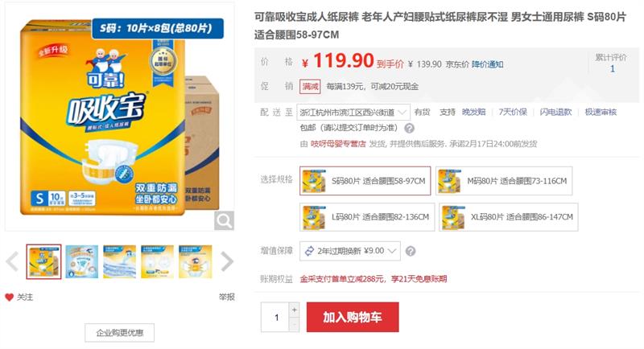
Task: Open the 吱呀母婴专营店 store link
Action: pyautogui.click(x=338, y=143)
